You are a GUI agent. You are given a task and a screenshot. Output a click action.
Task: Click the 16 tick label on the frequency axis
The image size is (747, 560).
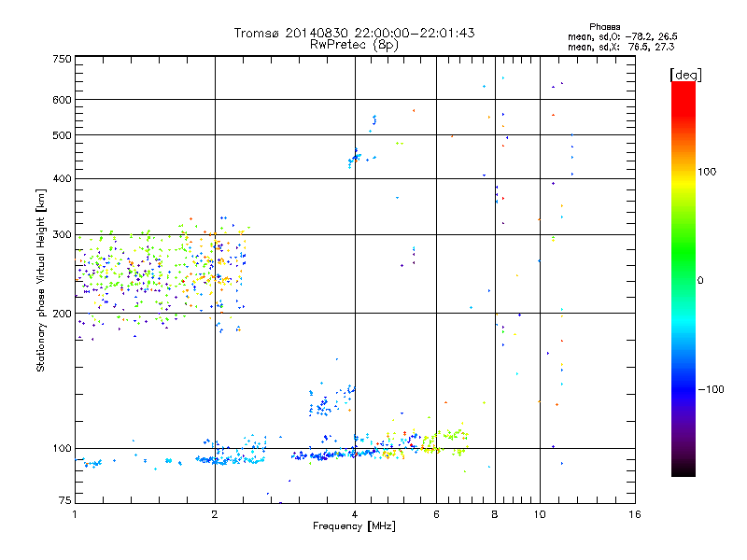click(635, 514)
